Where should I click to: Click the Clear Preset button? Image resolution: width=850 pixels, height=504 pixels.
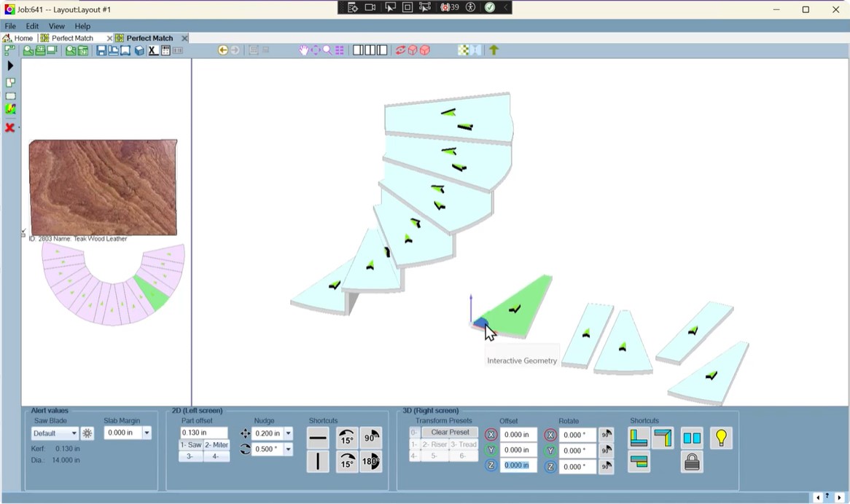450,433
